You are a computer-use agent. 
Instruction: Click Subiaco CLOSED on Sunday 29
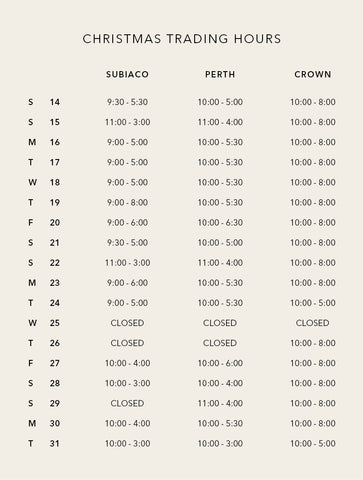tap(127, 403)
